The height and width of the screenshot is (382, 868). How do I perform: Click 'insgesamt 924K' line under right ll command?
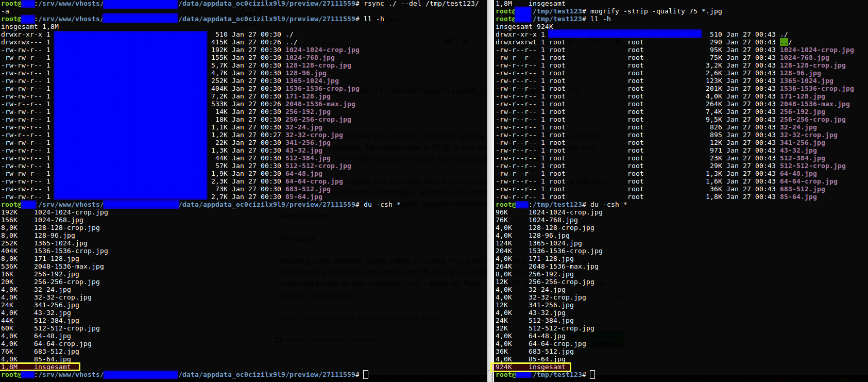point(524,27)
